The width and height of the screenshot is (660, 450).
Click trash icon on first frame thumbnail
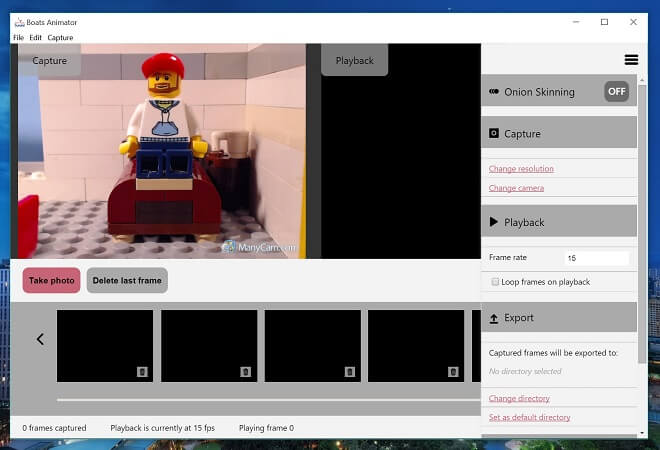142,372
